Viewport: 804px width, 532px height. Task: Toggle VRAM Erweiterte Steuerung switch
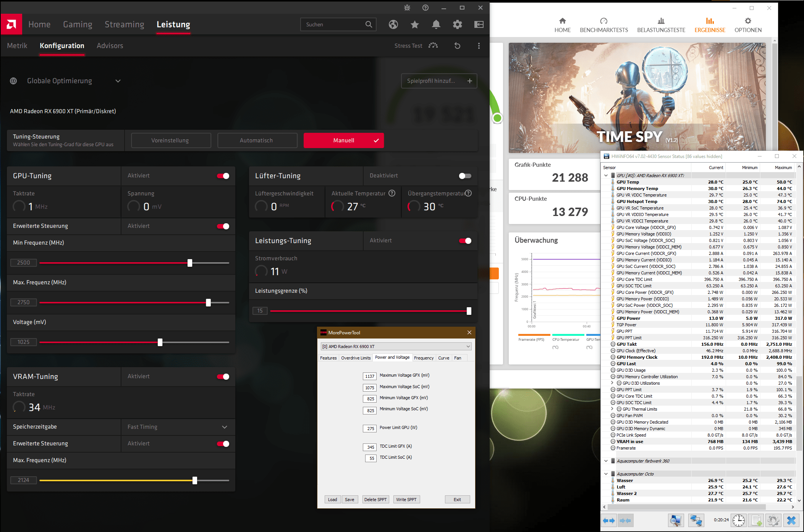(223, 444)
